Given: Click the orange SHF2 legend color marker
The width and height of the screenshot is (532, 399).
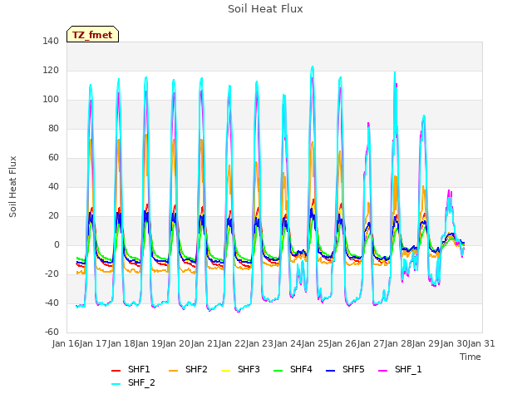Looking at the screenshot, I should (x=174, y=371).
